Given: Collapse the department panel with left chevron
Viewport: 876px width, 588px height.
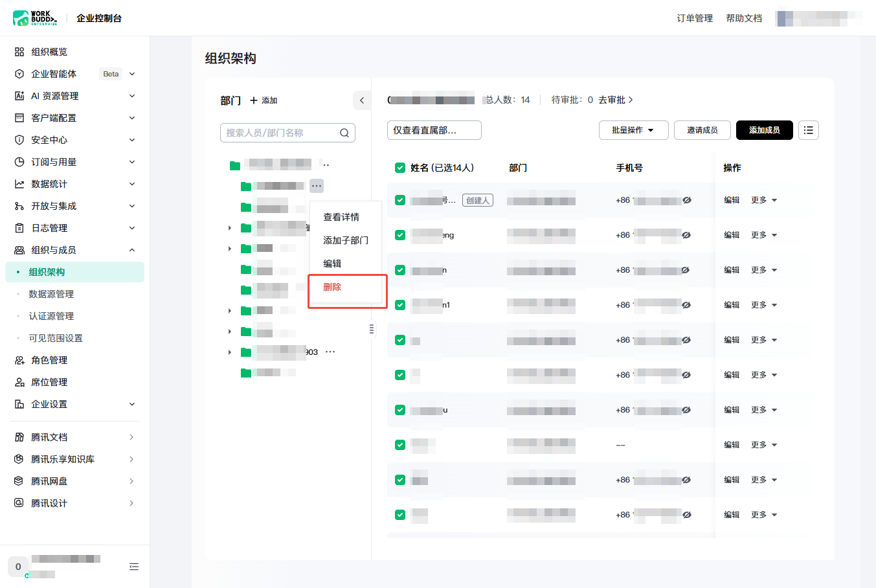Looking at the screenshot, I should tap(362, 100).
